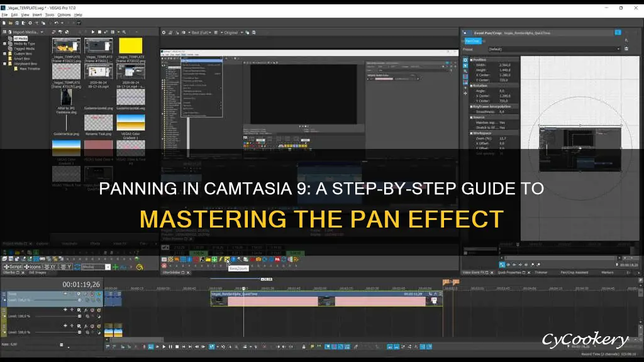Expand the Storyboard Bins node
Screen dimensions: 644x362
coord(5,63)
